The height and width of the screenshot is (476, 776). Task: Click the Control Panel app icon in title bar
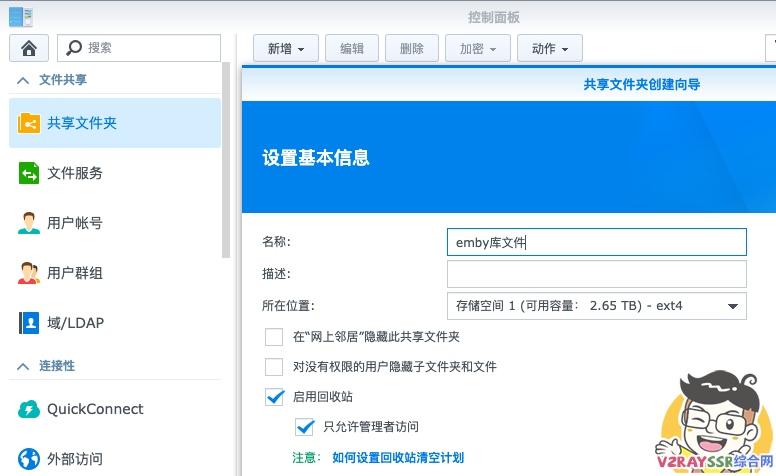point(20,16)
